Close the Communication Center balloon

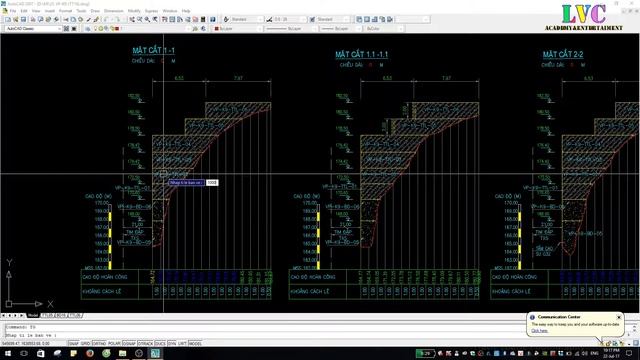tap(619, 317)
